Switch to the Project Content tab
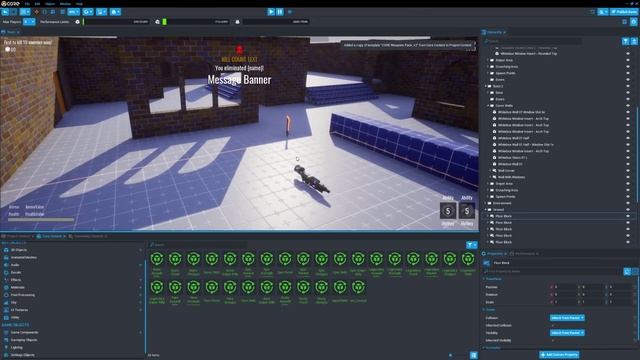This screenshot has height=360, width=640. tap(18, 236)
